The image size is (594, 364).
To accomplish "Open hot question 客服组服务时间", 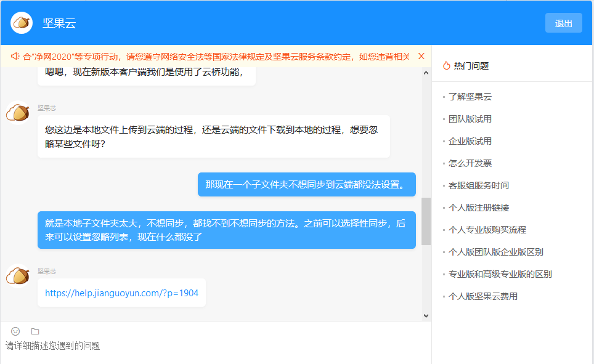I will (478, 185).
